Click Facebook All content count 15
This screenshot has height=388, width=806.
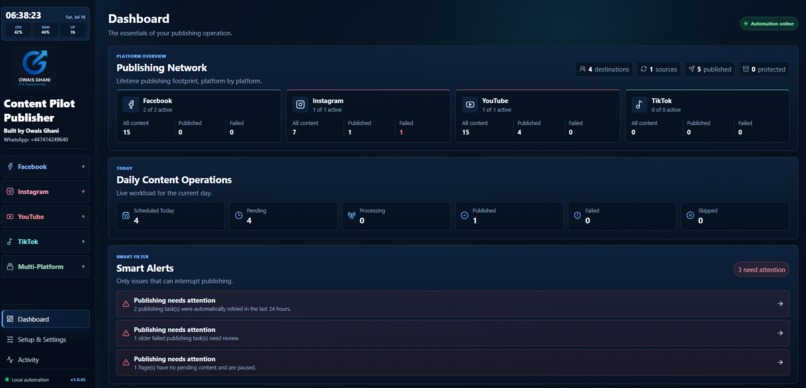click(x=126, y=132)
